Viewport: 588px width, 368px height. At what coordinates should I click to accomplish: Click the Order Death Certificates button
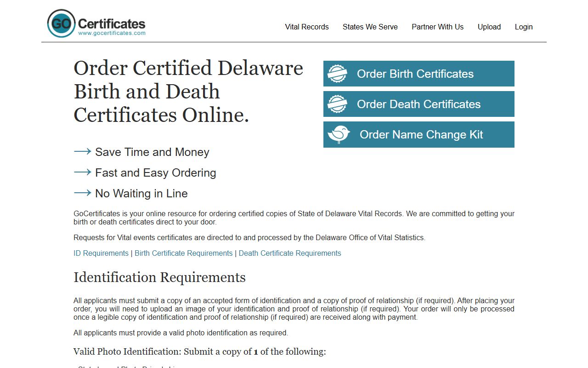click(x=419, y=104)
